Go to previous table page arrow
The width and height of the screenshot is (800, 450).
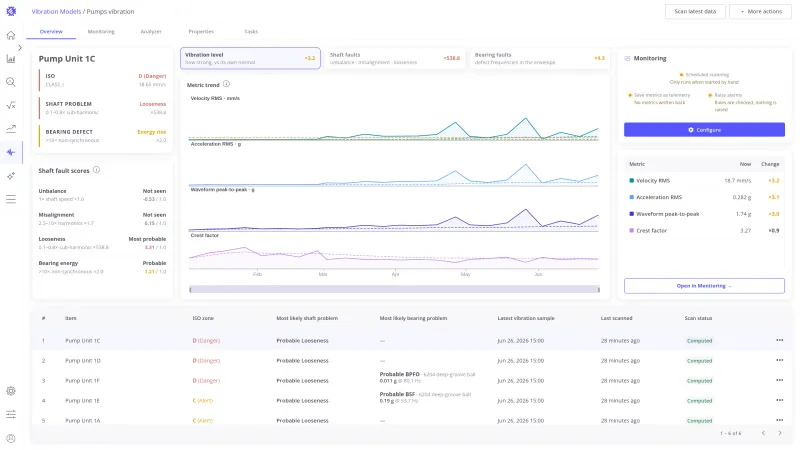pos(763,433)
